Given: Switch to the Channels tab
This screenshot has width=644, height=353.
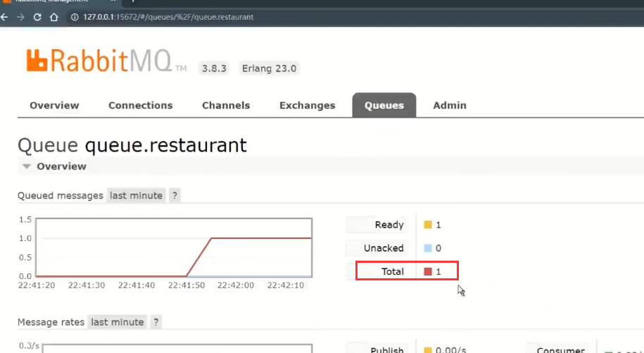Looking at the screenshot, I should point(226,106).
